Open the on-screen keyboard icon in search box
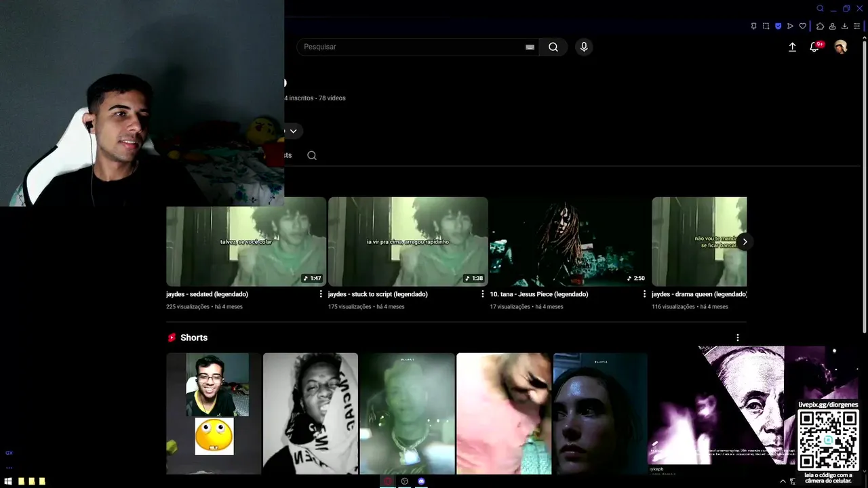Image resolution: width=868 pixels, height=488 pixels. (530, 47)
